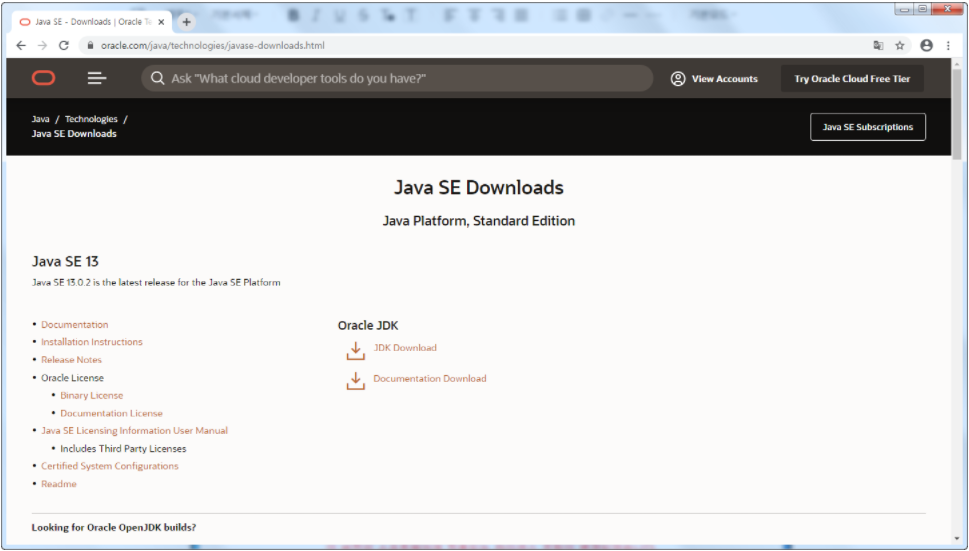This screenshot has width=969, height=551.
Task: Click the padlock site info icon
Action: [x=90, y=45]
